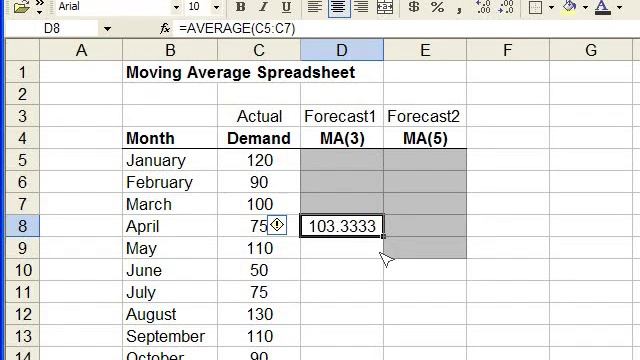Click the Open folder icon
Screen dimensions: 640x360
pos(21,7)
